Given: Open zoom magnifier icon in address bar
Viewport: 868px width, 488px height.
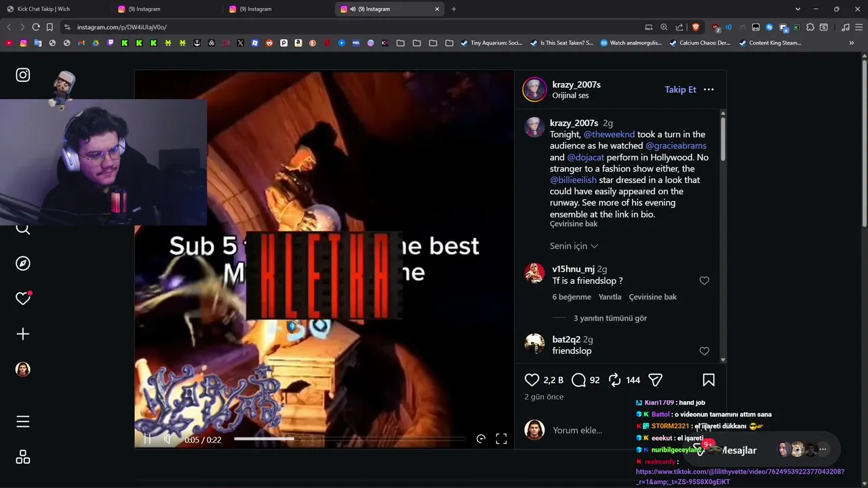Looking at the screenshot, I should (x=664, y=27).
